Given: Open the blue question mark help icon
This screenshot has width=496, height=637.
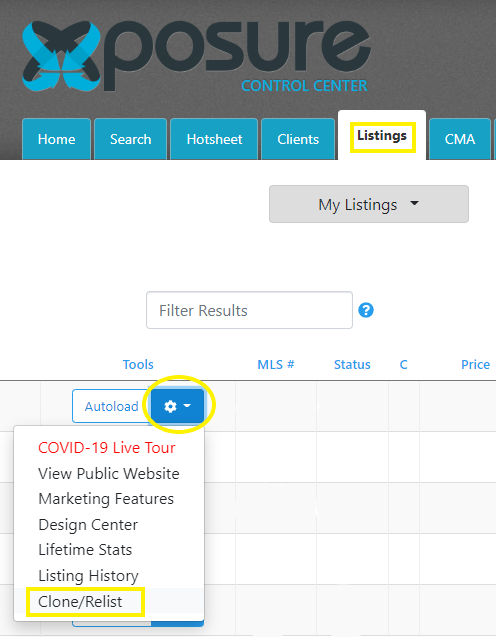Looking at the screenshot, I should (x=366, y=310).
